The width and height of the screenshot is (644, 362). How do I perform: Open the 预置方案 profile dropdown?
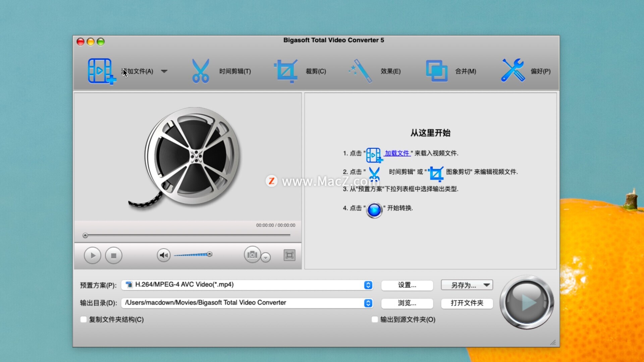[x=368, y=285]
